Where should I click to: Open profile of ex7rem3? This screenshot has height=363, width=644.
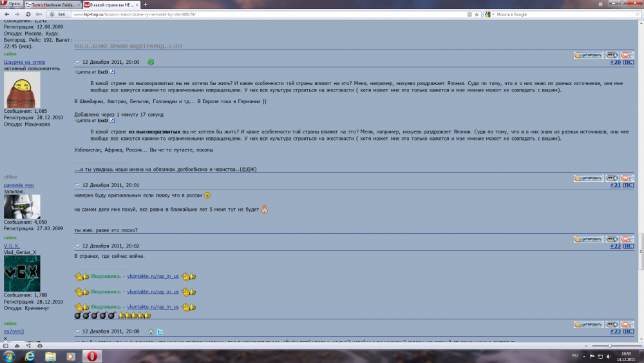pyautogui.click(x=14, y=331)
